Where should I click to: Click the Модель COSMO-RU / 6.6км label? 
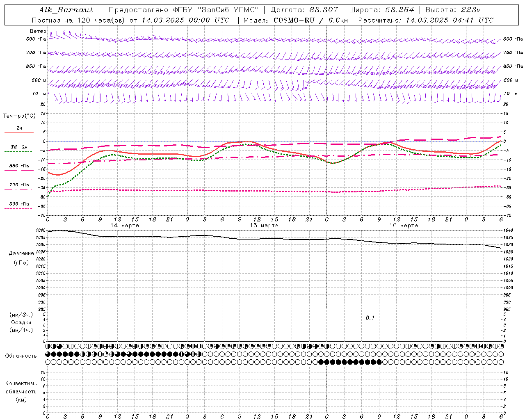295,20
